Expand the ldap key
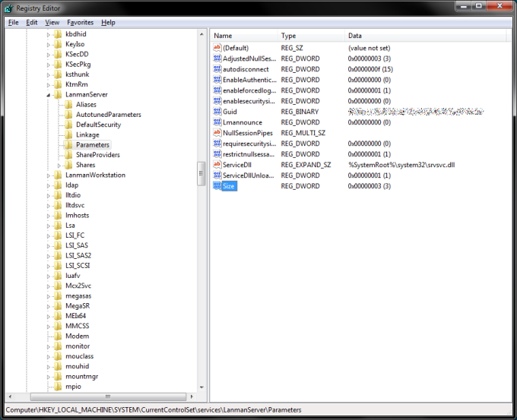The image size is (517, 420). [49, 185]
